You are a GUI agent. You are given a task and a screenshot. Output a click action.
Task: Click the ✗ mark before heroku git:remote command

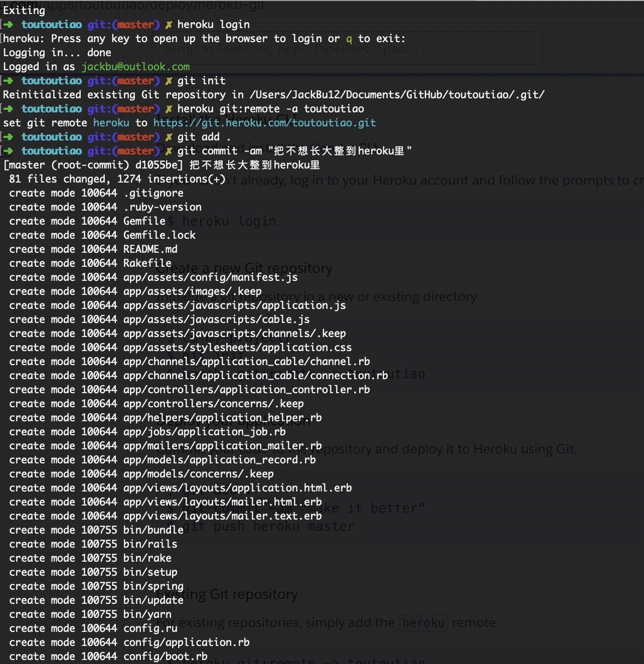[x=169, y=109]
